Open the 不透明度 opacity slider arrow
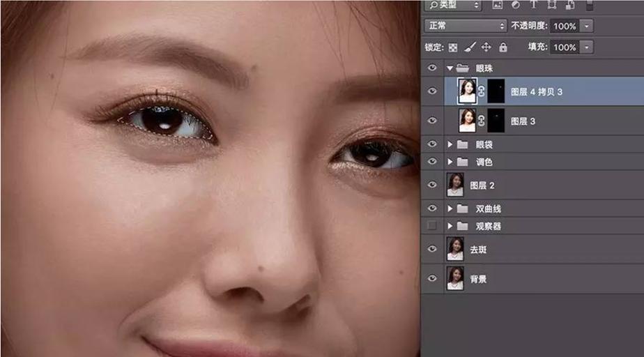Image resolution: width=644 pixels, height=357 pixels. [587, 26]
